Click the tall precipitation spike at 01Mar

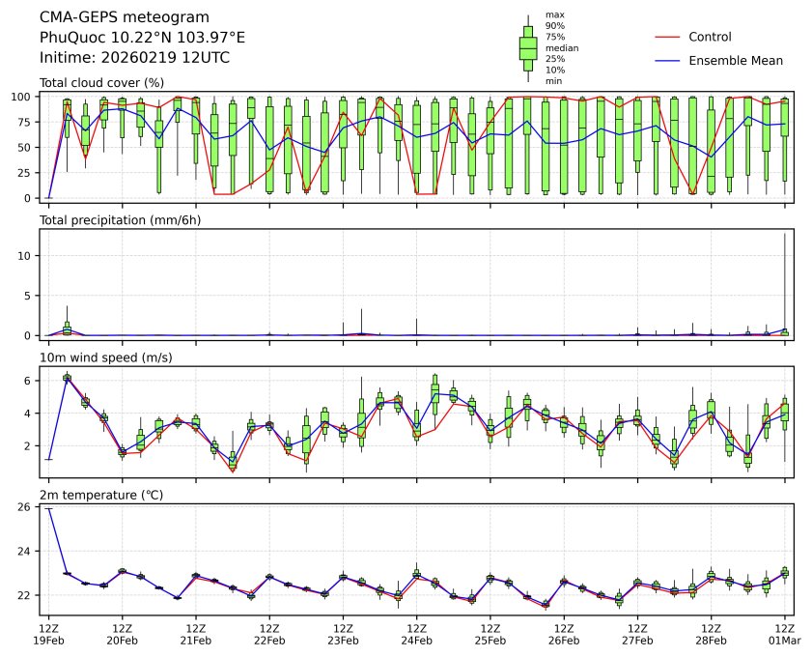784,280
